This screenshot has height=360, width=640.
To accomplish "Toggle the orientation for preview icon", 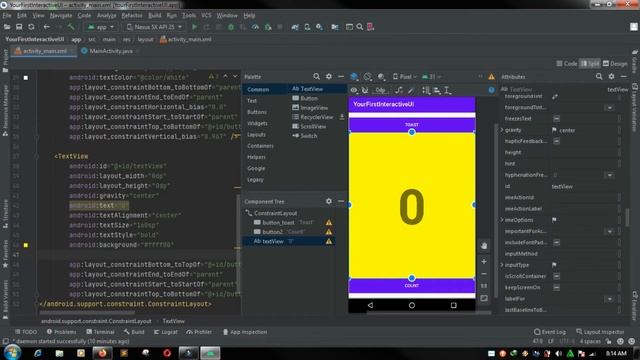I will coord(368,77).
